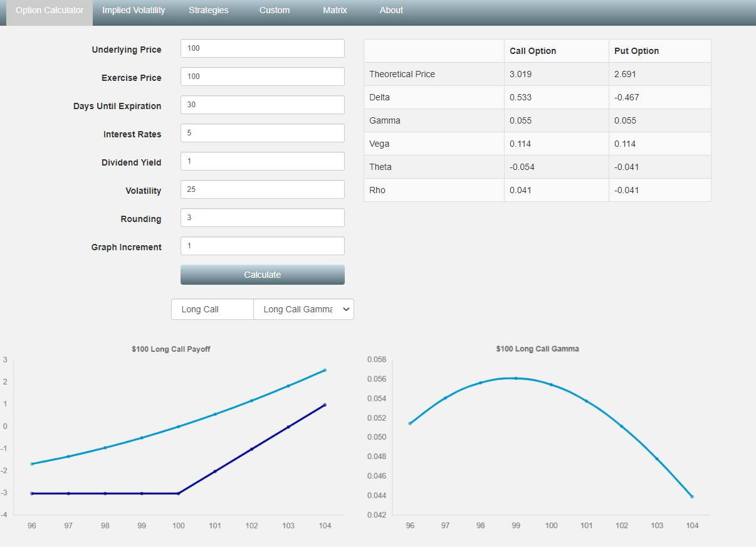Go to the Matrix tab

[x=335, y=11]
